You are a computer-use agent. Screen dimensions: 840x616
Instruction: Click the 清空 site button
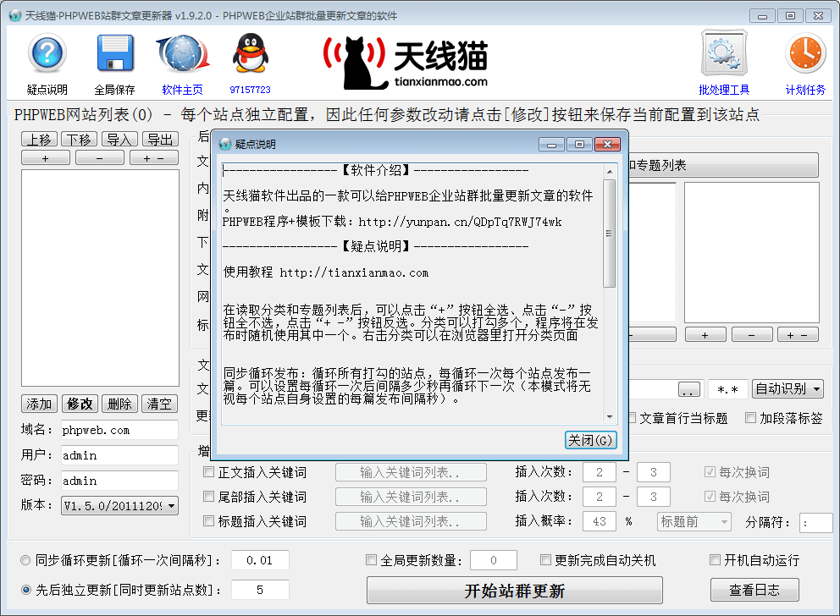[159, 404]
